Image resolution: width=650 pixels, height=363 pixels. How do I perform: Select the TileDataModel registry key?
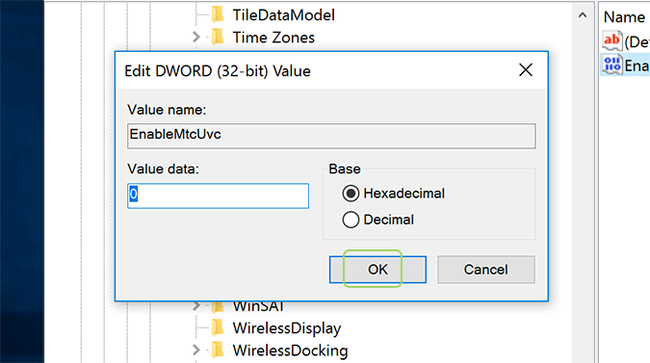tap(284, 15)
